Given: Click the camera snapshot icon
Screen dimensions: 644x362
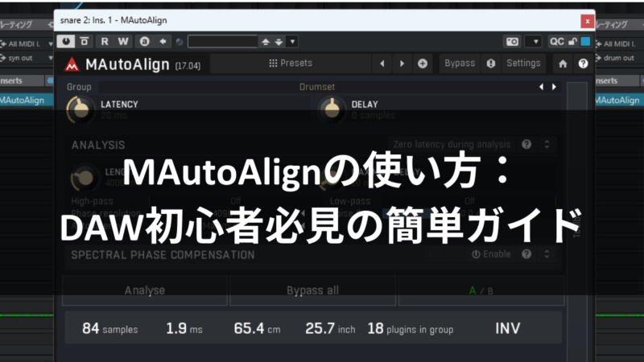Looking at the screenshot, I should [x=512, y=42].
